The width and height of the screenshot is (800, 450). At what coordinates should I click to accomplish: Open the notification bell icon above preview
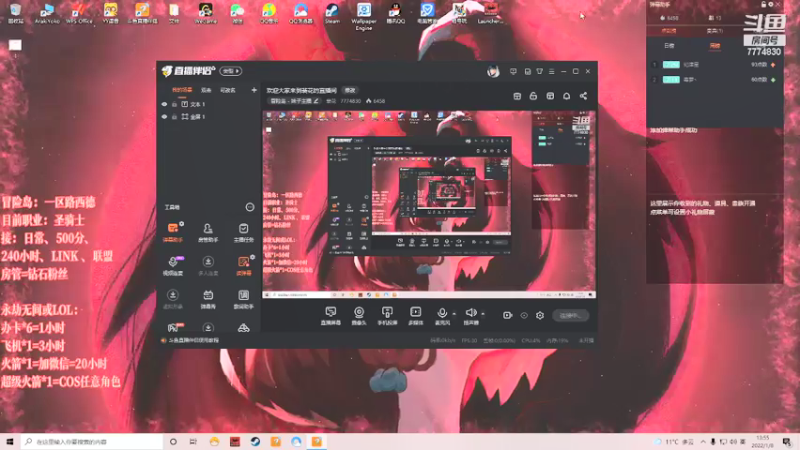click(x=566, y=96)
